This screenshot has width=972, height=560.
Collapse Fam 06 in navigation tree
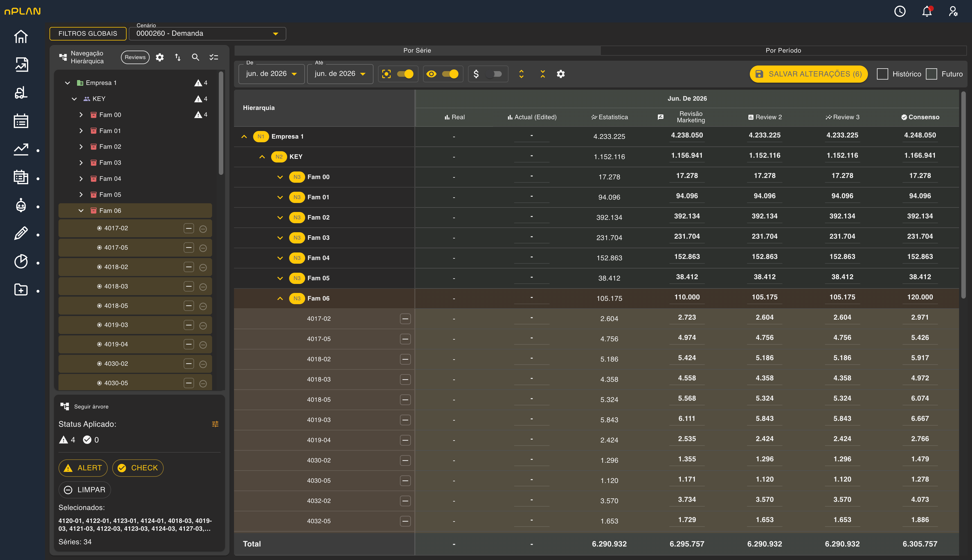(81, 211)
